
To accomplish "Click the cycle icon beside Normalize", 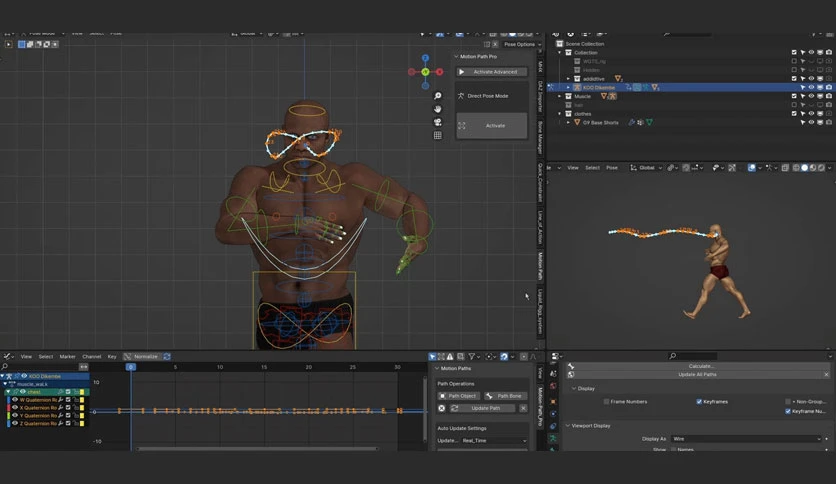I will (x=167, y=357).
